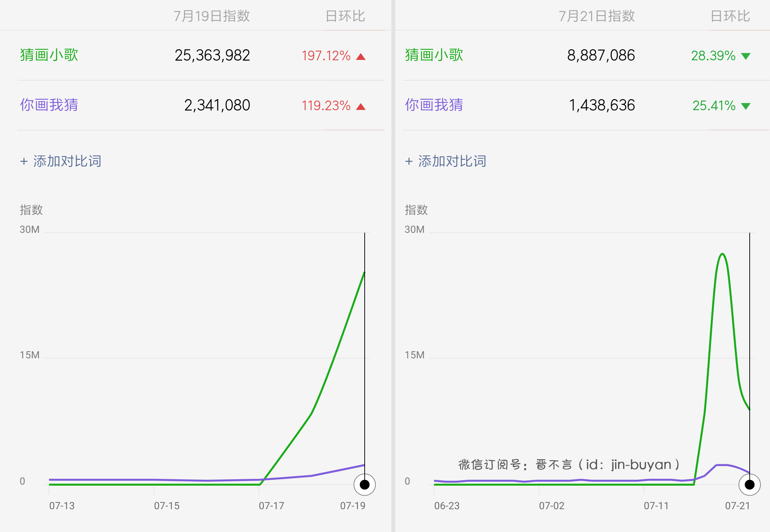Click the 07-02 date axis label
Viewport: 770px width, 532px height.
pyautogui.click(x=552, y=506)
